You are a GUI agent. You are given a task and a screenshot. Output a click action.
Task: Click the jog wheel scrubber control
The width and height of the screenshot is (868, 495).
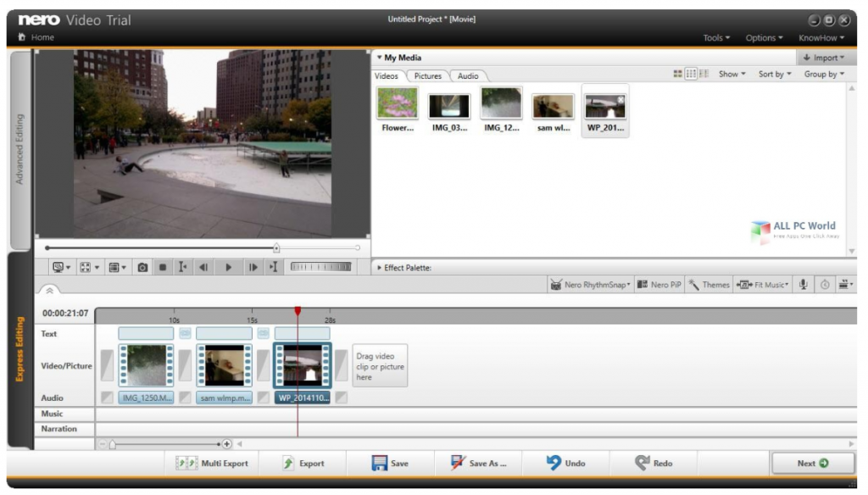[320, 267]
